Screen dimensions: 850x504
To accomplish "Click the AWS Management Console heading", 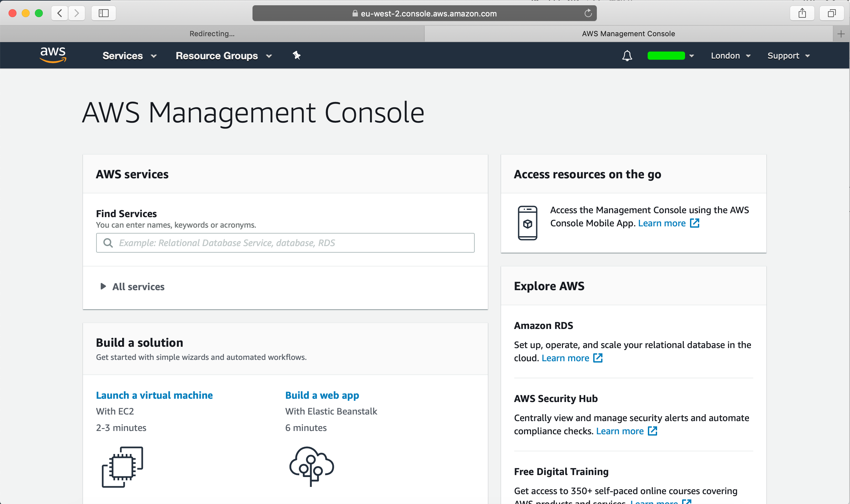I will [x=253, y=113].
